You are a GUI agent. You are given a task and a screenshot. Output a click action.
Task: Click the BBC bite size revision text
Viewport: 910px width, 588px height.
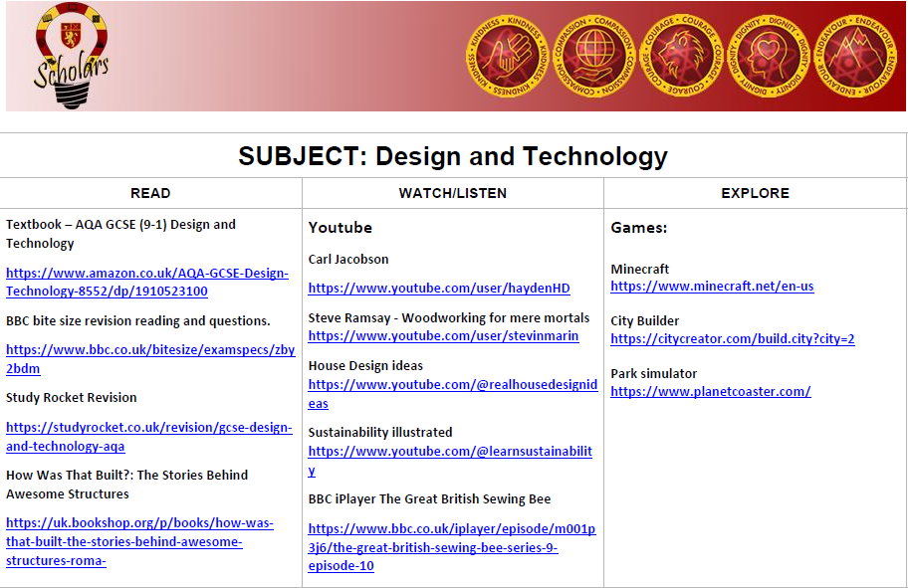coord(138,321)
